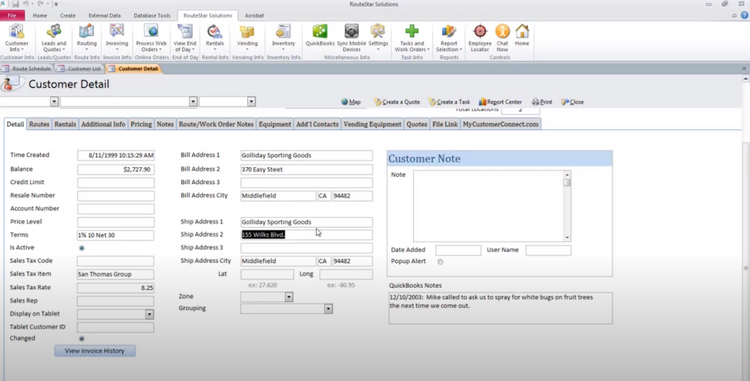
Task: Click the help question mark icon
Action: click(x=744, y=15)
